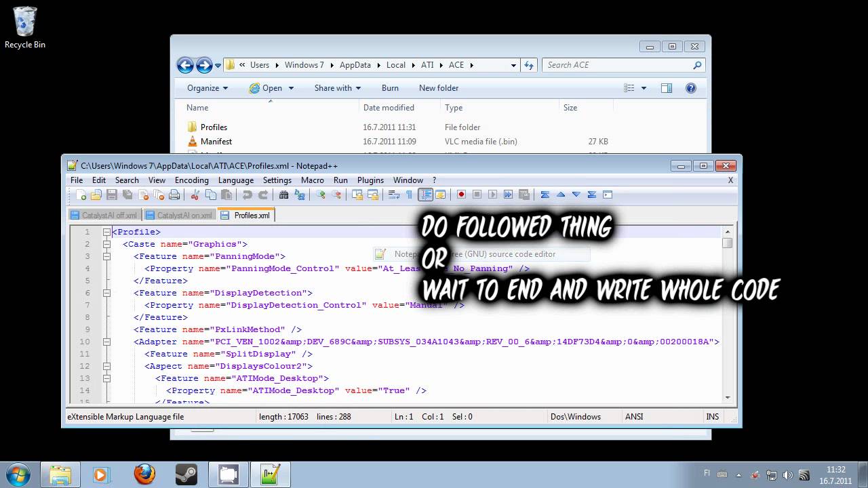Click the Close document toolbar icon
The image size is (868, 488).
coord(143,195)
